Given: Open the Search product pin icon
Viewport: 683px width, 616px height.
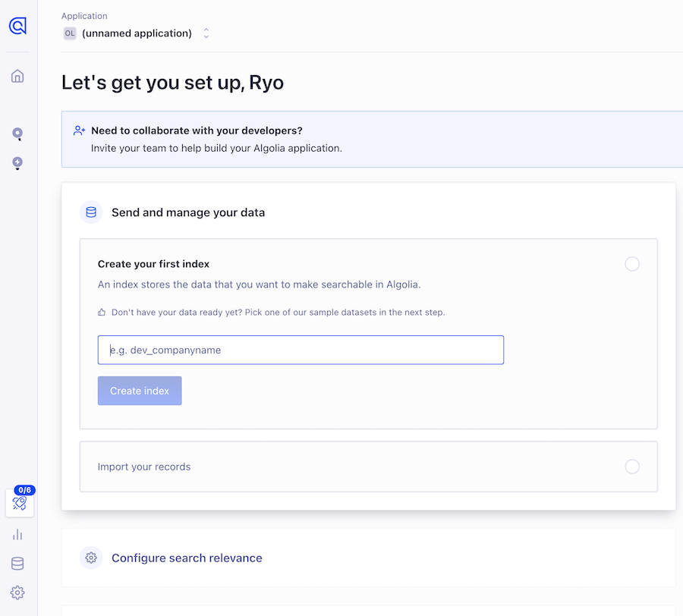Looking at the screenshot, I should pyautogui.click(x=17, y=134).
